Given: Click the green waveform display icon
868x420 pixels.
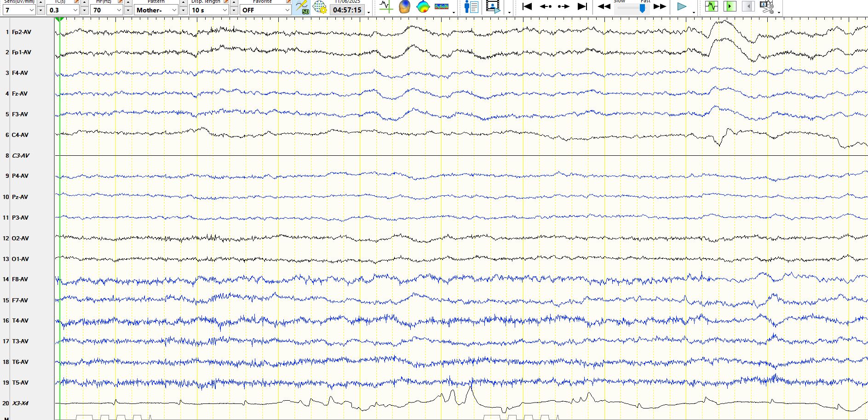Looking at the screenshot, I should [711, 6].
